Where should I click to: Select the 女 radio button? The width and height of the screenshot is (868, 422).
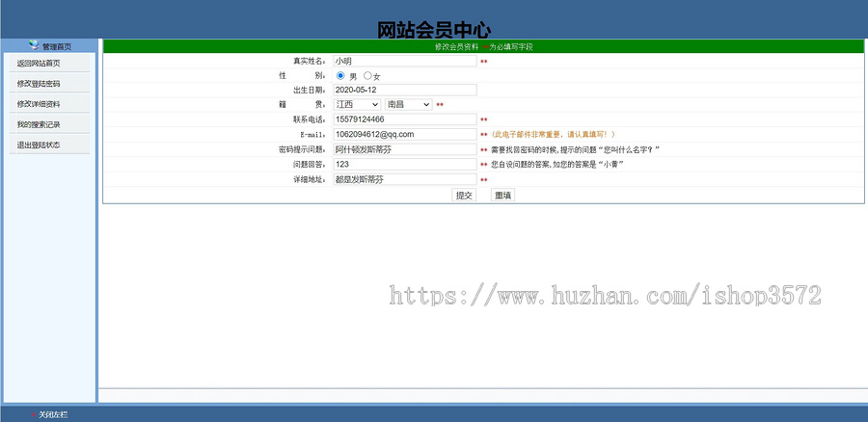[367, 76]
